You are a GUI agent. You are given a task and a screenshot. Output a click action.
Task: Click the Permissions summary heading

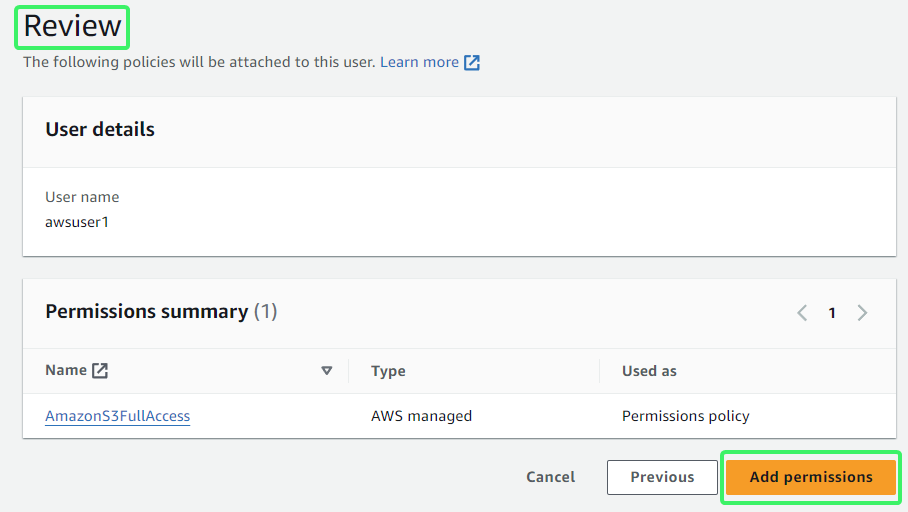[x=162, y=312]
